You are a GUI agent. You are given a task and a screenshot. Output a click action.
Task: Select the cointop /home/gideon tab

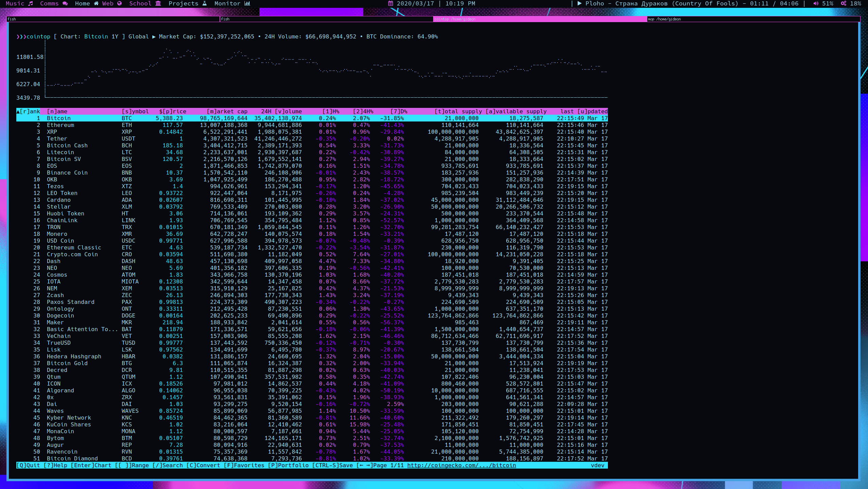(540, 19)
